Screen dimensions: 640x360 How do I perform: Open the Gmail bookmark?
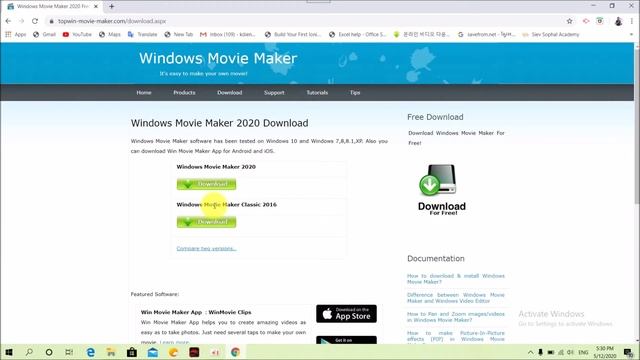(x=44, y=35)
